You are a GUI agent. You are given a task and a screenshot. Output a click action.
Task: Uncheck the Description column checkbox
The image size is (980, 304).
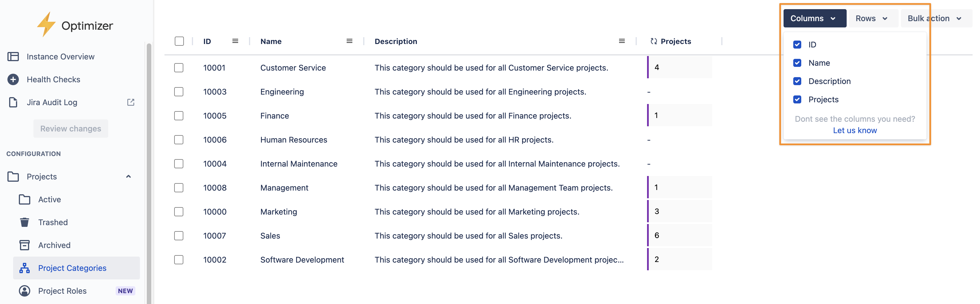point(797,81)
